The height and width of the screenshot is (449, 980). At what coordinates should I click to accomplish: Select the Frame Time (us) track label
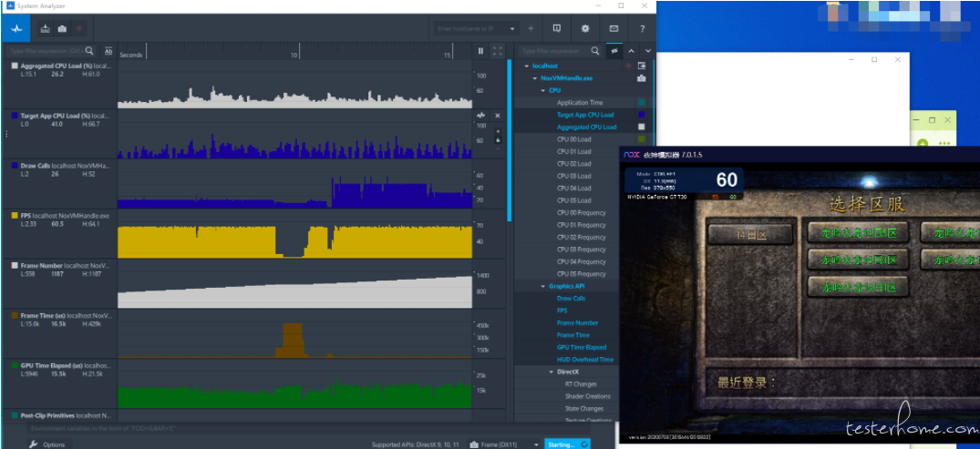[x=66, y=315]
